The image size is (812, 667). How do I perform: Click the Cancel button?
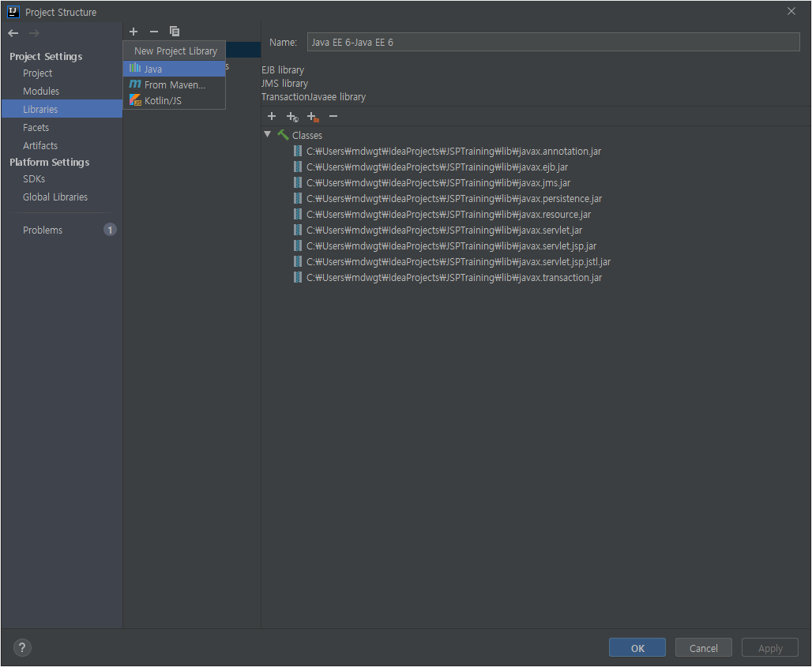point(703,648)
